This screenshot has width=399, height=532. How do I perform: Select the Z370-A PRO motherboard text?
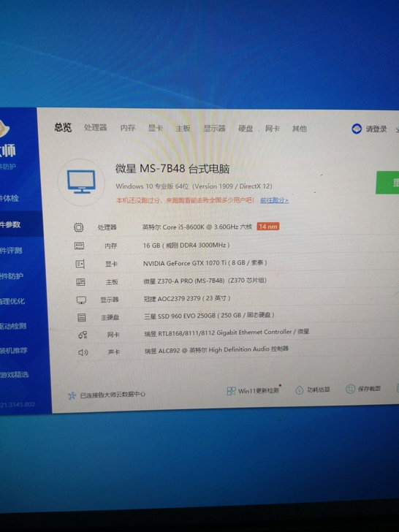(205, 281)
